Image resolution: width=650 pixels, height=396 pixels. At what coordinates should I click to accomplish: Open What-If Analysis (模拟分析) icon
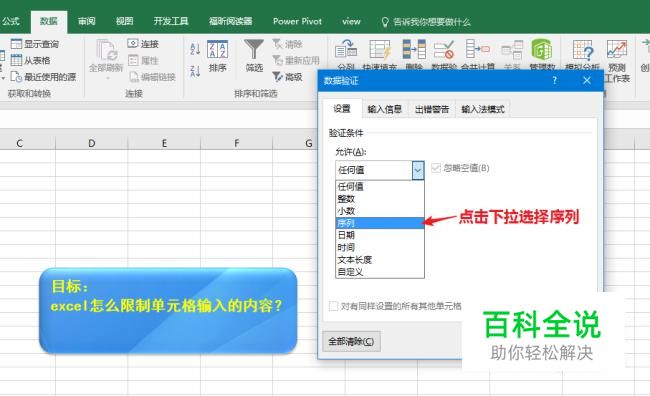583,50
